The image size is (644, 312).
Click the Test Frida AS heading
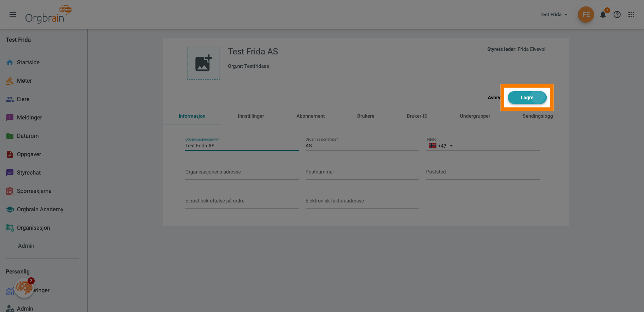(x=253, y=52)
